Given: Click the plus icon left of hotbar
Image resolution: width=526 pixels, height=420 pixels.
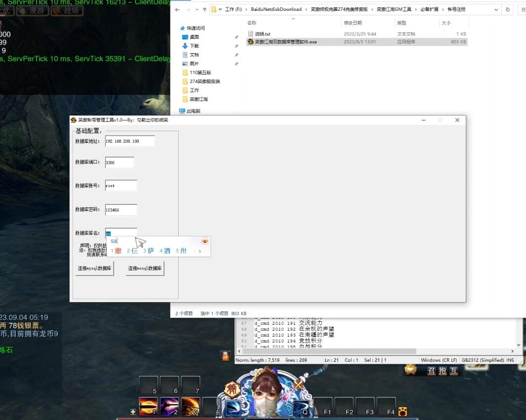Looking at the screenshot, I should [x=133, y=412].
